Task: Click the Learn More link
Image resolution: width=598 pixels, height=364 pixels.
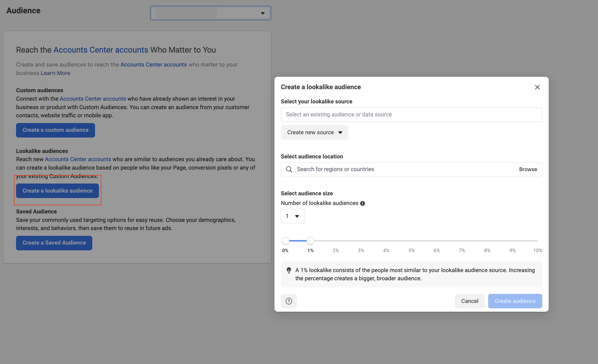Action: click(55, 73)
